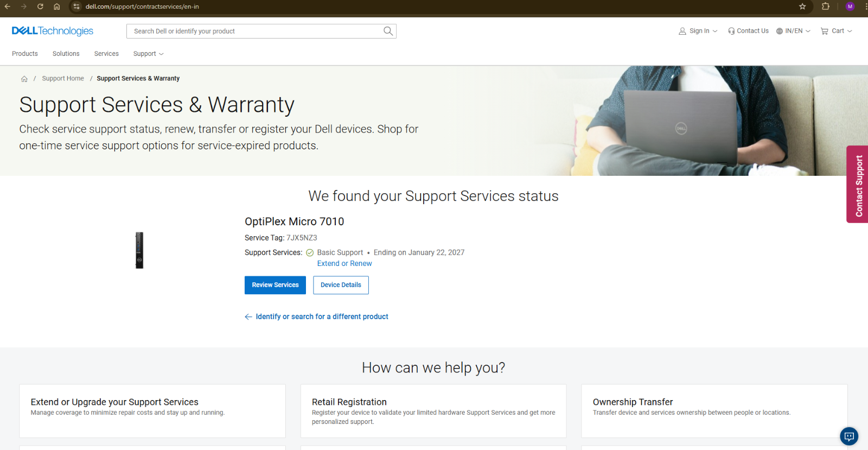Viewport: 868px width, 450px height.
Task: Open browser extensions puzzle icon
Action: (x=826, y=7)
